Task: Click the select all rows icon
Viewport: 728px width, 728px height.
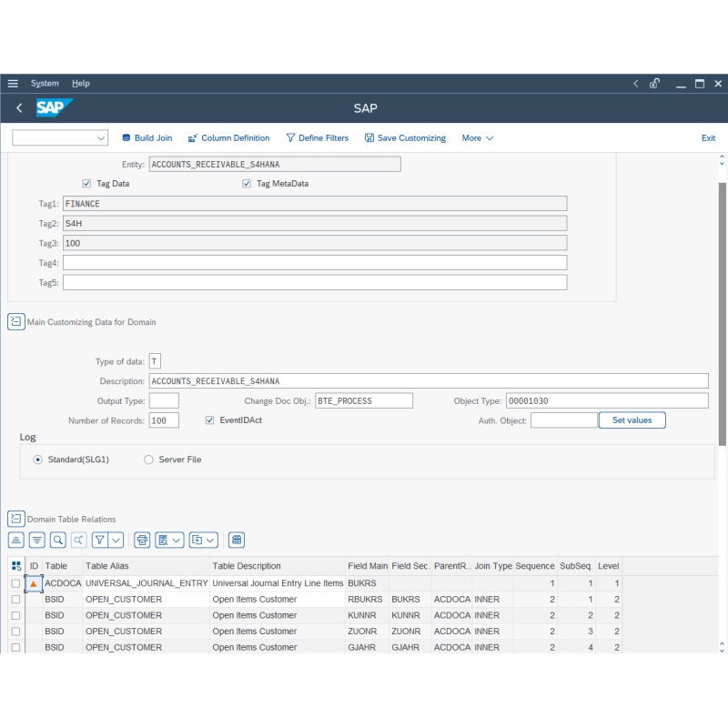Action: pos(16,566)
